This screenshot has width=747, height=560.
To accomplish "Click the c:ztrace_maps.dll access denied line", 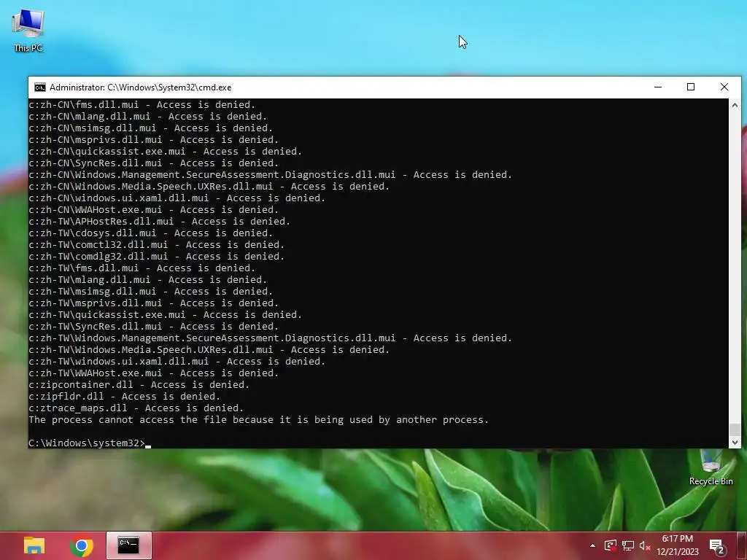I will pos(136,408).
